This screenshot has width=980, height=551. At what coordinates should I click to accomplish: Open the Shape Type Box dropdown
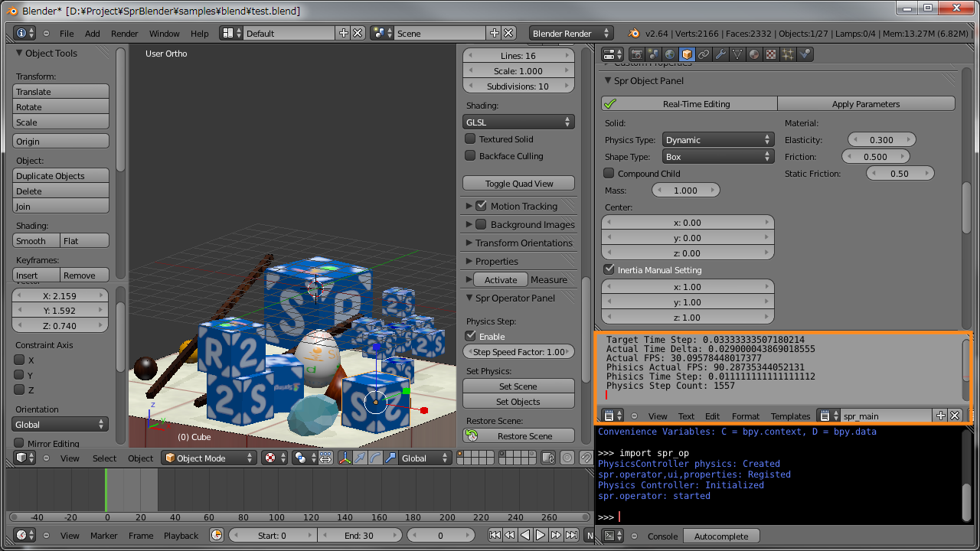pyautogui.click(x=718, y=157)
